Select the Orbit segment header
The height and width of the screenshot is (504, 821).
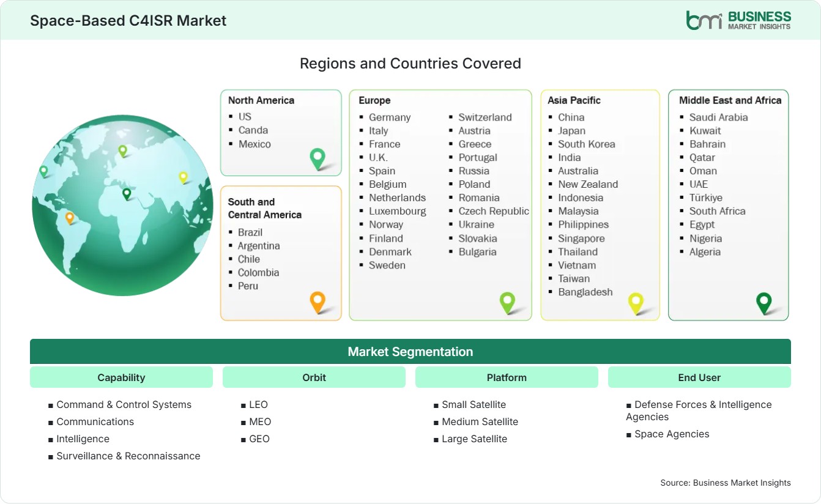tap(314, 377)
